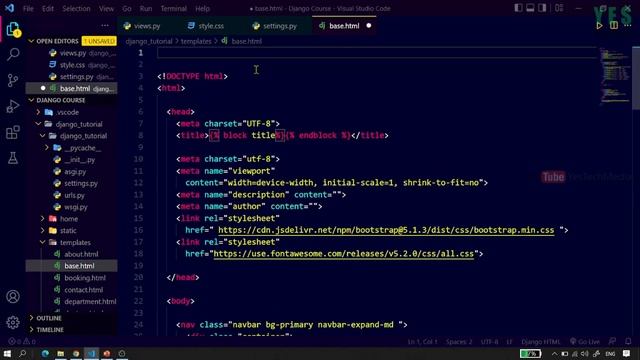Open the Testing flask icon view
640x360 pixels.
13,158
